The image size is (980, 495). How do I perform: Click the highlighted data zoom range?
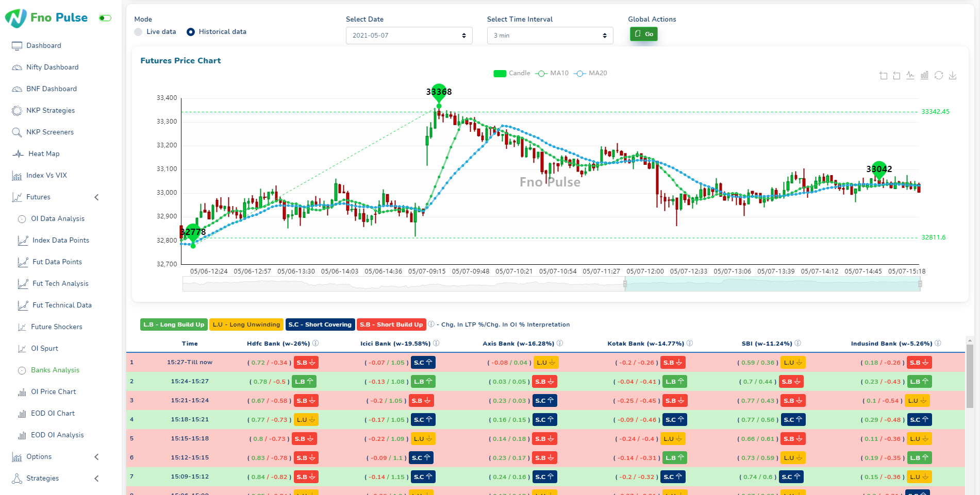tap(772, 284)
